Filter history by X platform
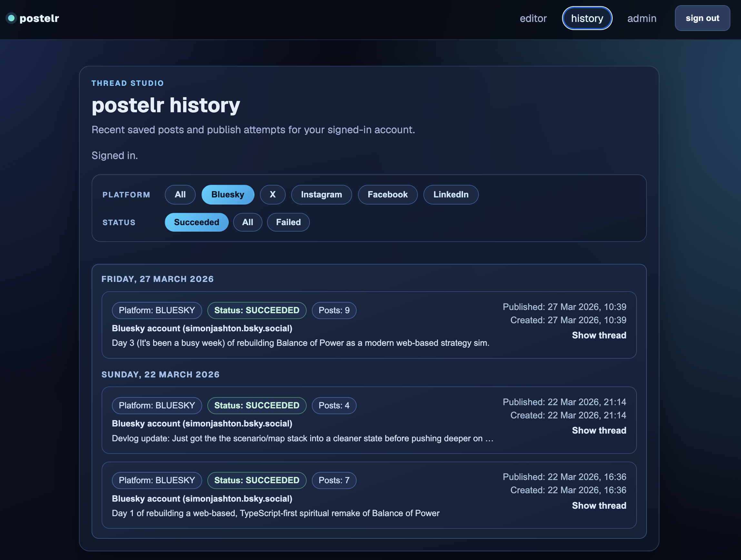The image size is (741, 560). tap(273, 195)
